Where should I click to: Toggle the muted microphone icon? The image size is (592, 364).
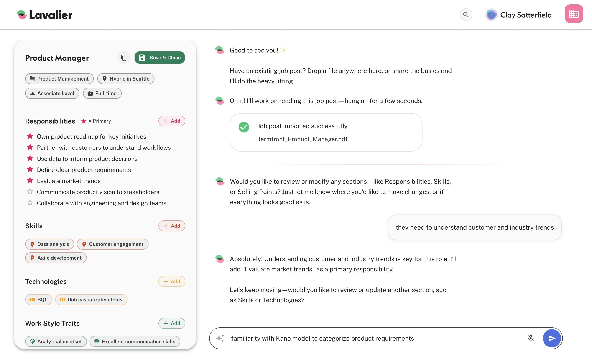[x=531, y=338]
